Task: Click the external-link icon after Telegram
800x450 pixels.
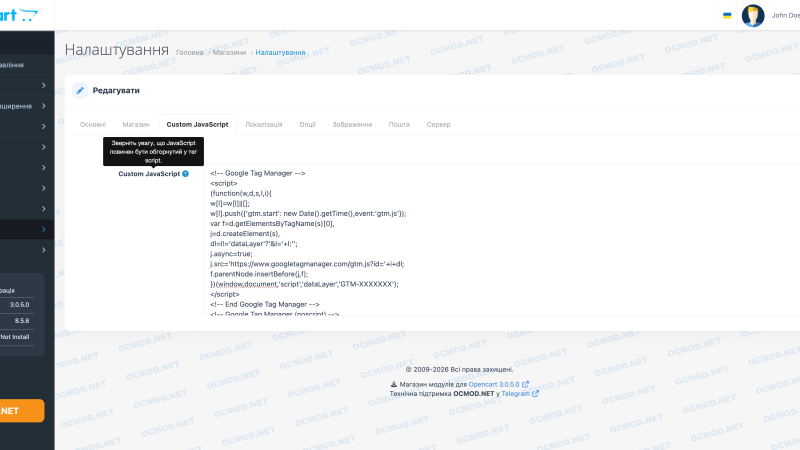Action: pyautogui.click(x=535, y=394)
